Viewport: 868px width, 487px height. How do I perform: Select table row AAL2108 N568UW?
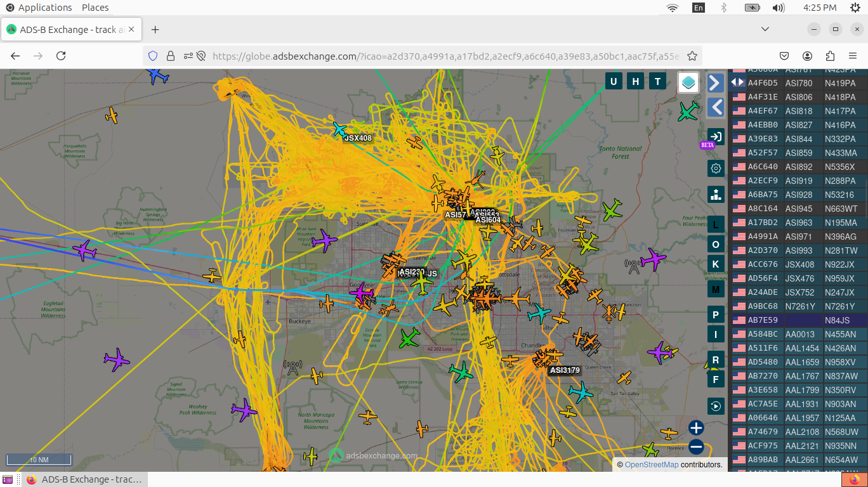point(799,432)
